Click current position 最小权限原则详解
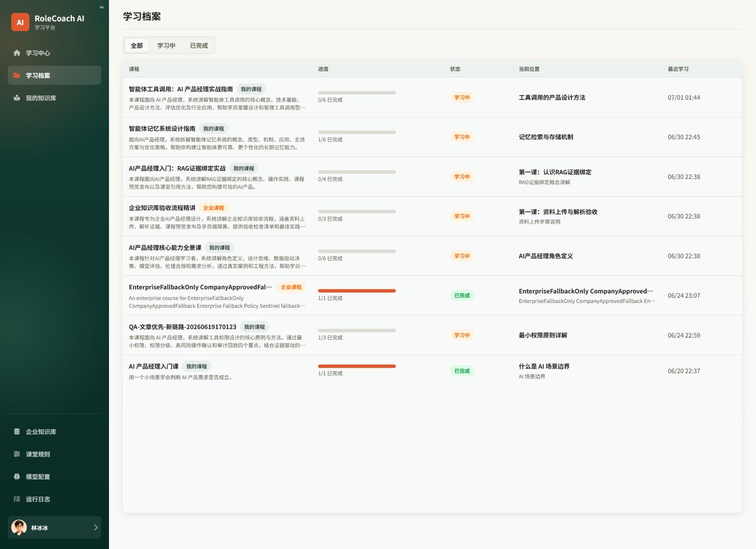 coord(543,335)
